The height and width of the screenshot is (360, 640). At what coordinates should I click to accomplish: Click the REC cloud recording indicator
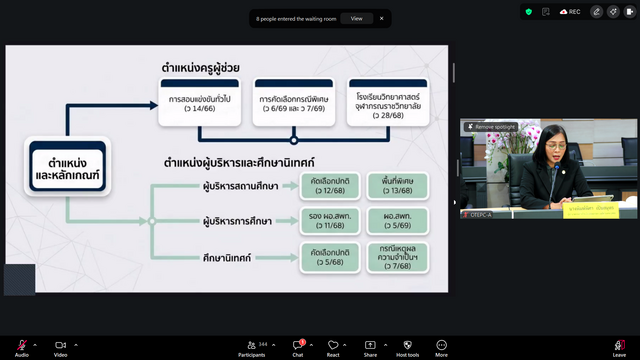570,12
